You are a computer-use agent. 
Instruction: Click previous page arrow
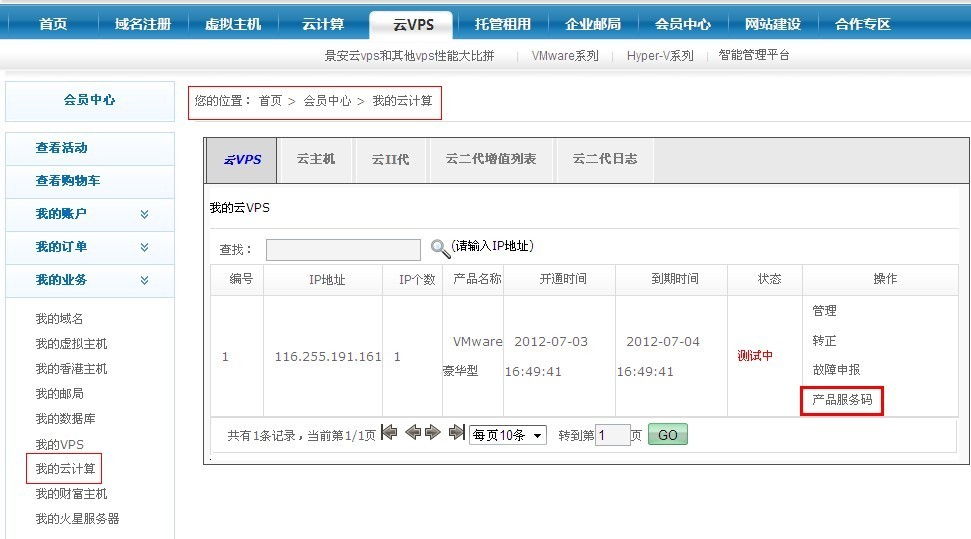point(412,433)
